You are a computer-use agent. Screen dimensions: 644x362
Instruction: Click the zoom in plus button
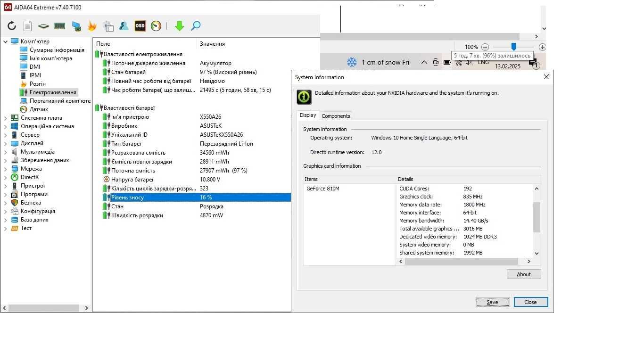(x=543, y=47)
